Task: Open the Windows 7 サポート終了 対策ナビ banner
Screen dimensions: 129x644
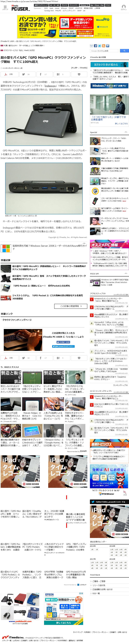Action: coord(109,86)
